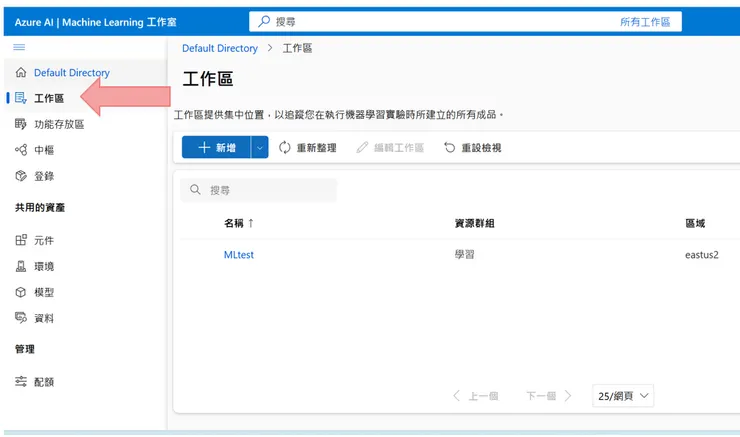The image size is (740, 437).
Task: Open 環境 under 共用的資產
Action: click(x=44, y=266)
